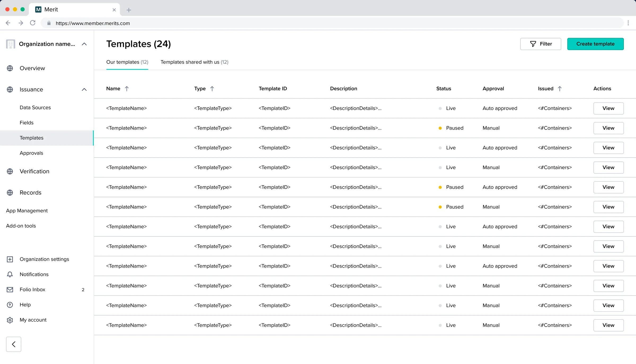
Task: Click View for the first template row
Action: coord(608,108)
